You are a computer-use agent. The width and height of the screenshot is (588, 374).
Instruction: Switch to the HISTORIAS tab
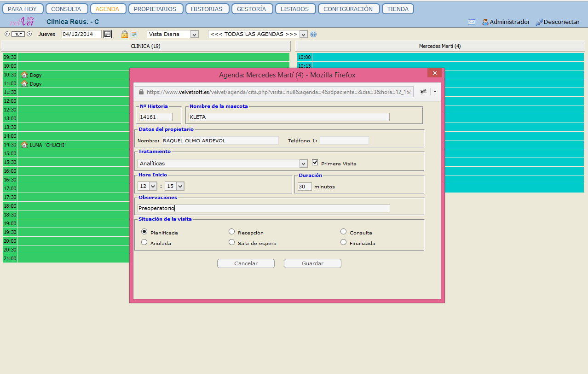coord(206,9)
